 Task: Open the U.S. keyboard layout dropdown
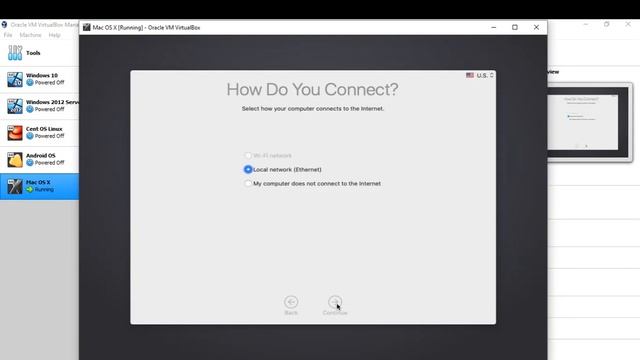pyautogui.click(x=485, y=75)
